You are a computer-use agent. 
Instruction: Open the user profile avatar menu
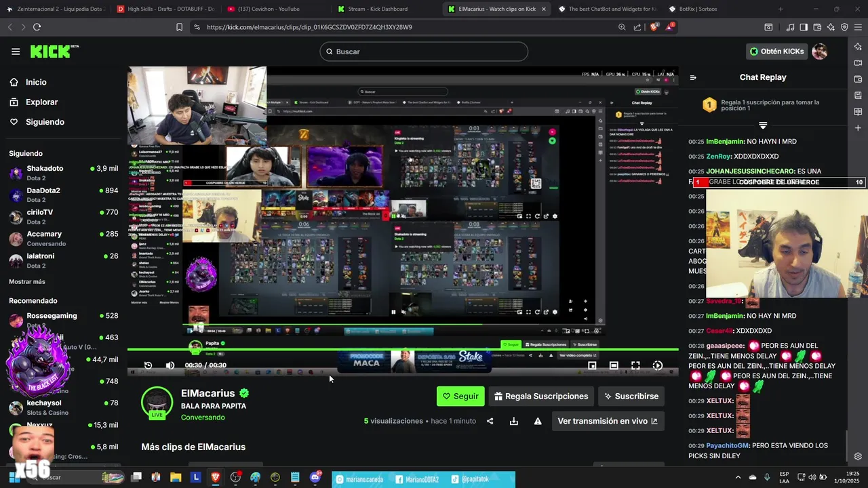coord(820,52)
